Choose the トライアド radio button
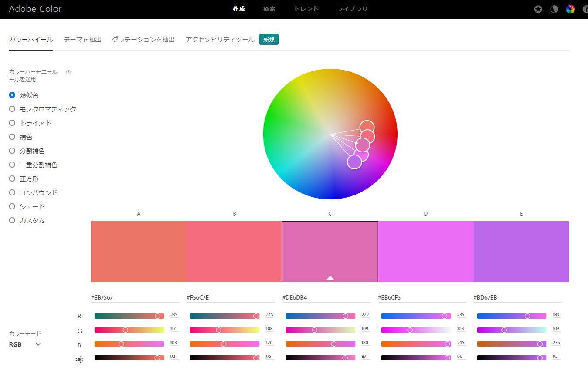This screenshot has width=588, height=384. coord(12,123)
